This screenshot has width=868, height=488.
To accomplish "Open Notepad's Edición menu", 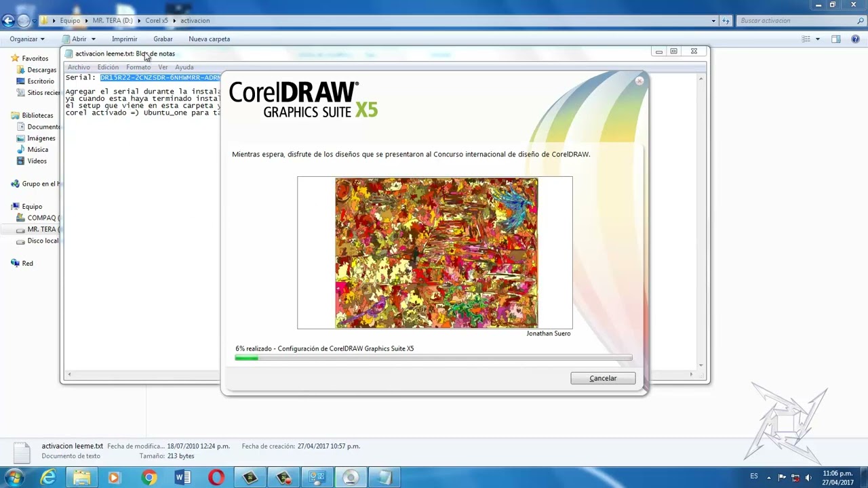I will 108,67.
